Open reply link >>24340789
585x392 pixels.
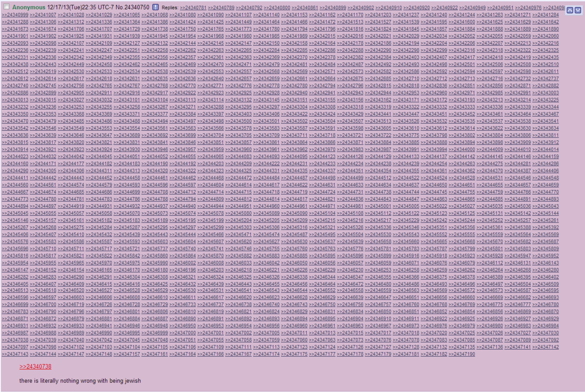221,8
